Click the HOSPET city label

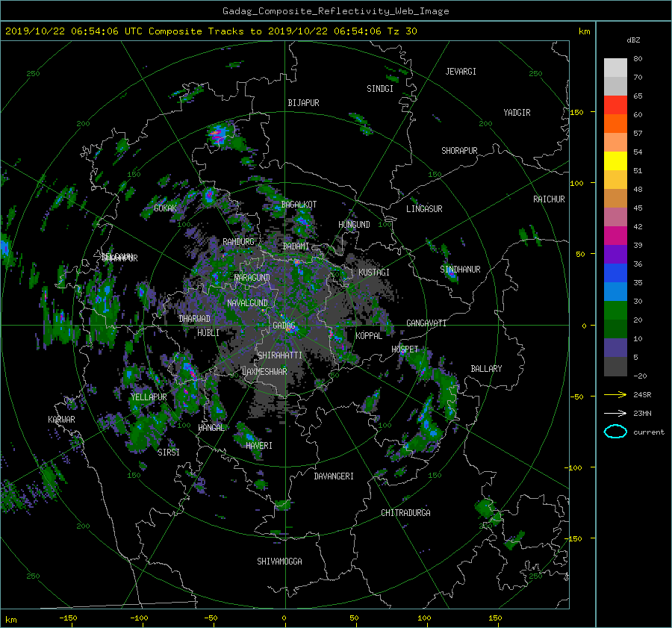[405, 349]
